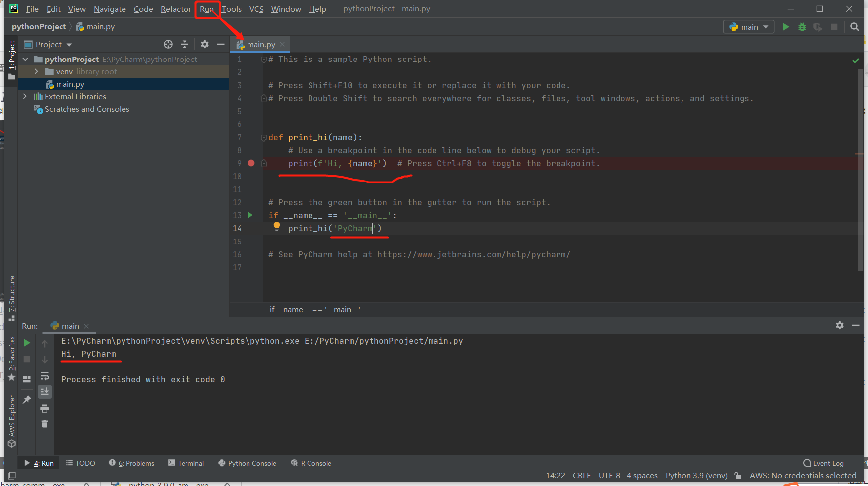
Task: Clear console output with the trash icon
Action: point(45,424)
